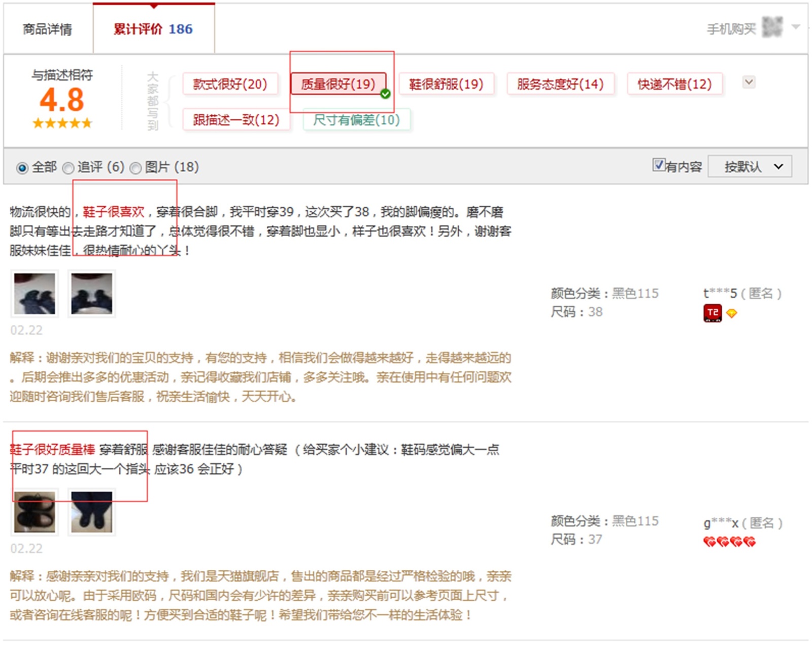Open second photo in g***x's review

point(92,512)
